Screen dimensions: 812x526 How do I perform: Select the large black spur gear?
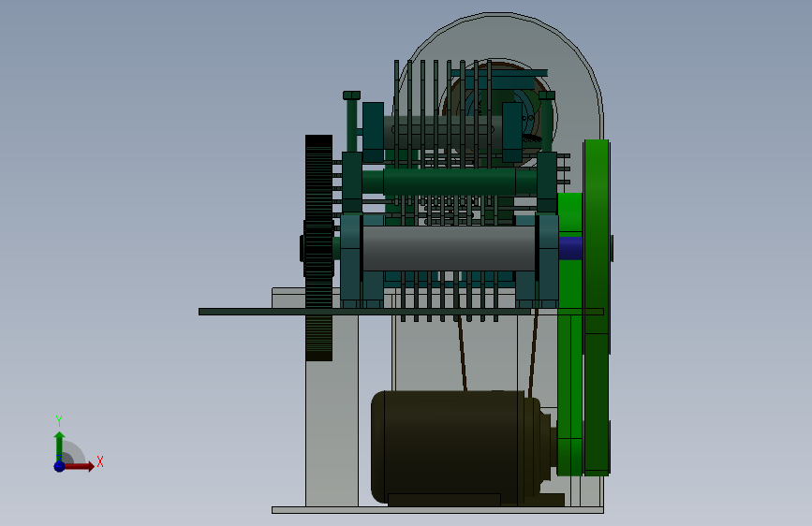pos(318,247)
